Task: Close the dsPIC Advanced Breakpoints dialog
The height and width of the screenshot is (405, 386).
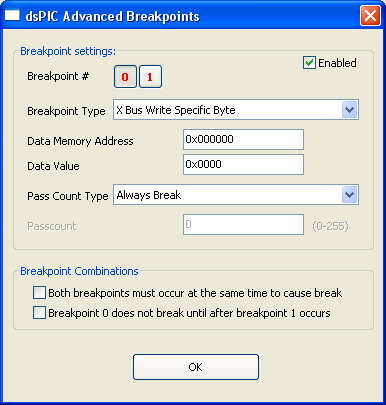Action: click(370, 16)
